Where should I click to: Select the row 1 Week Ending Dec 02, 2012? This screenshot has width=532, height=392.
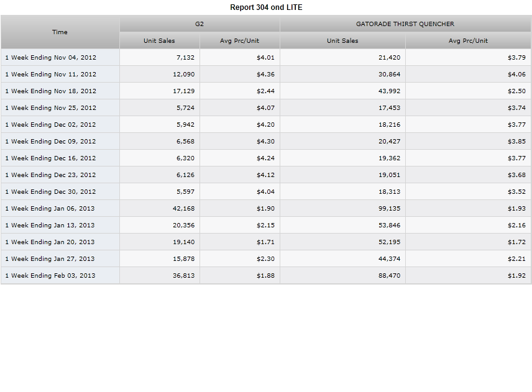(266, 124)
